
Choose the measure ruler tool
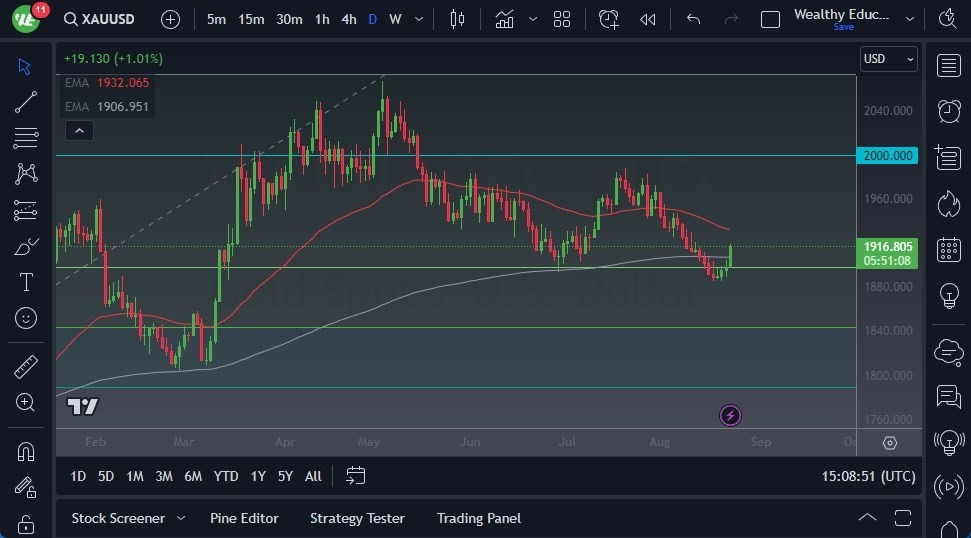[x=26, y=367]
